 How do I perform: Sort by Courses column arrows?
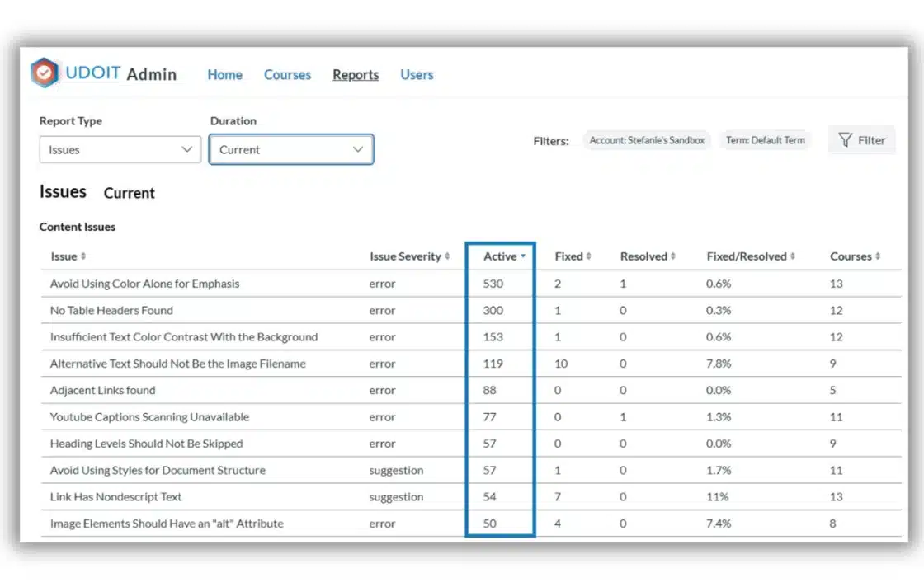(x=877, y=257)
